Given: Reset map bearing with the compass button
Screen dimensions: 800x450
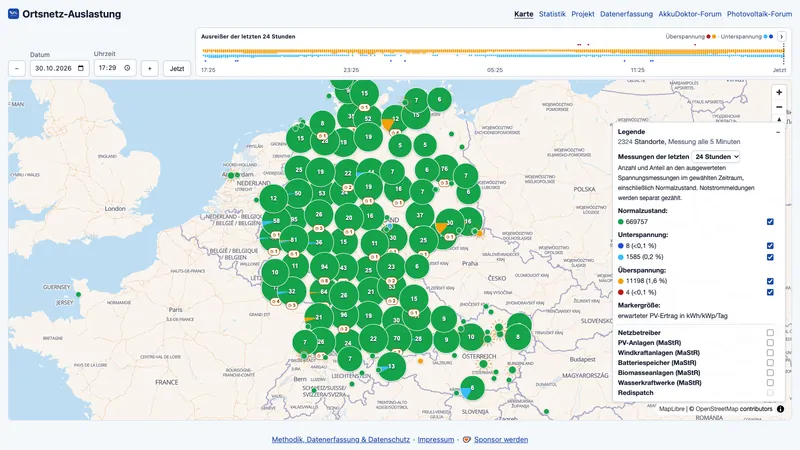Looking at the screenshot, I should pyautogui.click(x=779, y=120).
